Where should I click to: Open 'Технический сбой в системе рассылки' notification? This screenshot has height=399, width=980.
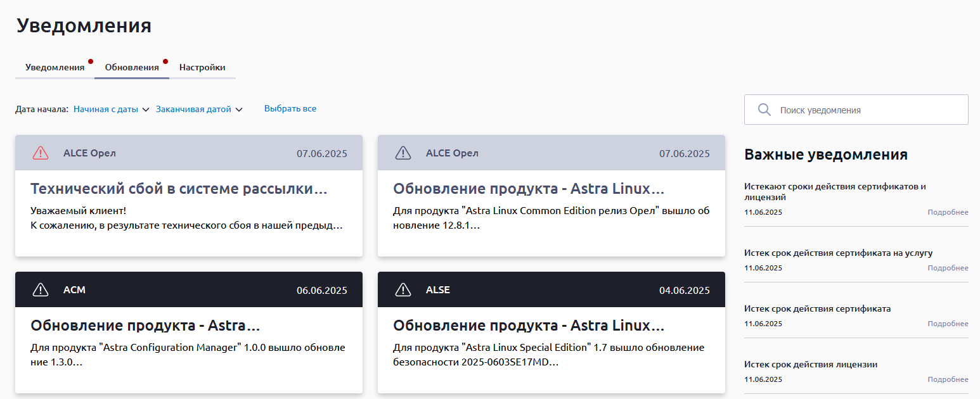point(179,189)
